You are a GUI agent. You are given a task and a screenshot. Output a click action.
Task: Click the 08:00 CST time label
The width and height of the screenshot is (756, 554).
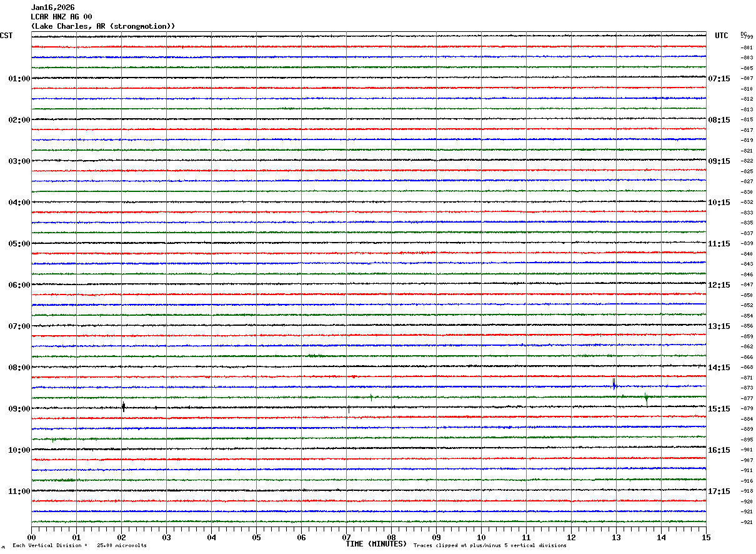tap(19, 368)
